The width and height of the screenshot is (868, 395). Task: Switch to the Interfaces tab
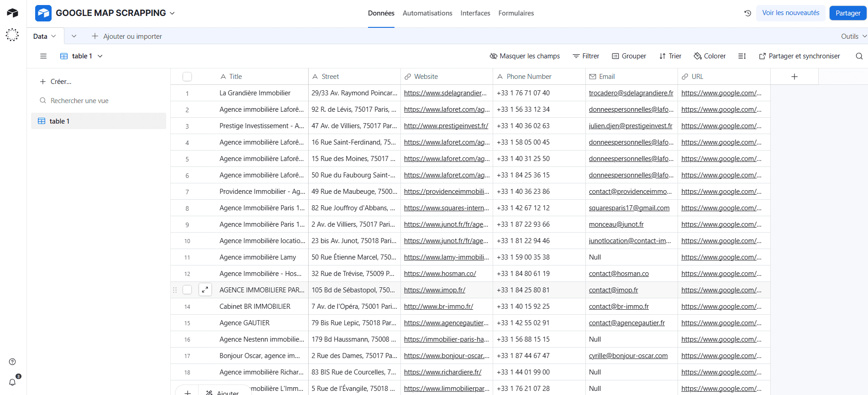(x=475, y=13)
